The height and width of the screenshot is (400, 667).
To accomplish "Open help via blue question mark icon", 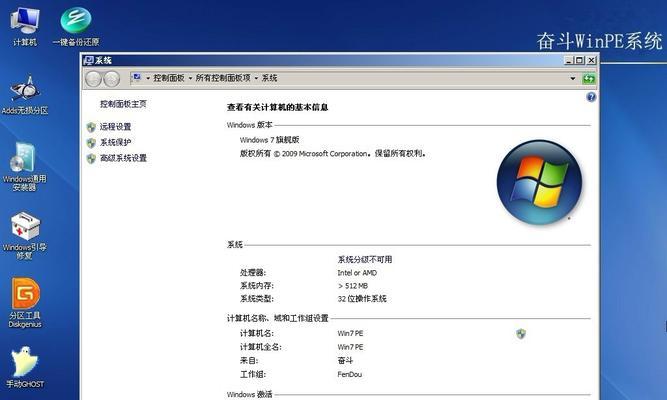I will click(x=591, y=97).
